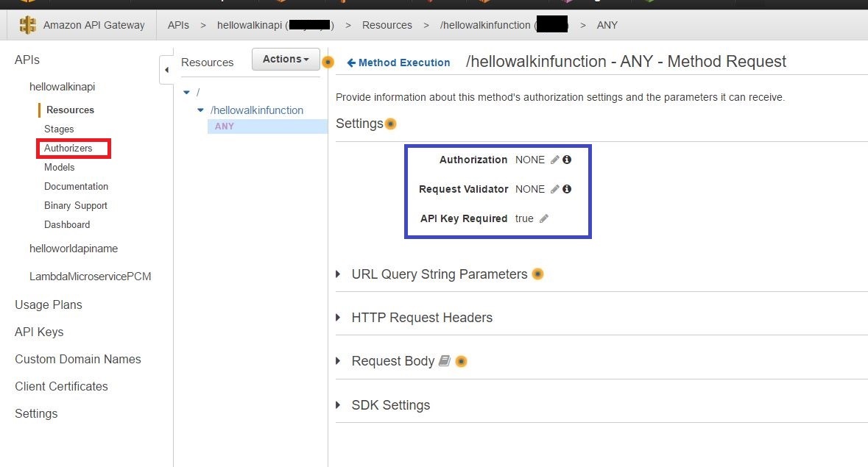Click the Authorization NONE value
This screenshot has height=467, width=868.
(530, 160)
